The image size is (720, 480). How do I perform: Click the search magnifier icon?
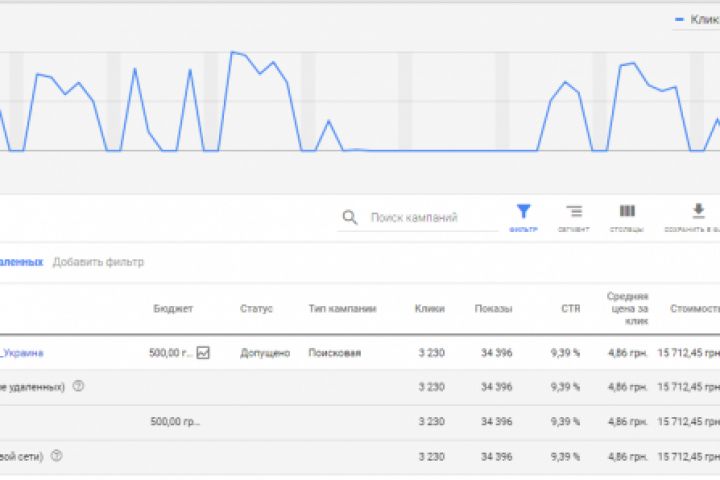pyautogui.click(x=349, y=217)
